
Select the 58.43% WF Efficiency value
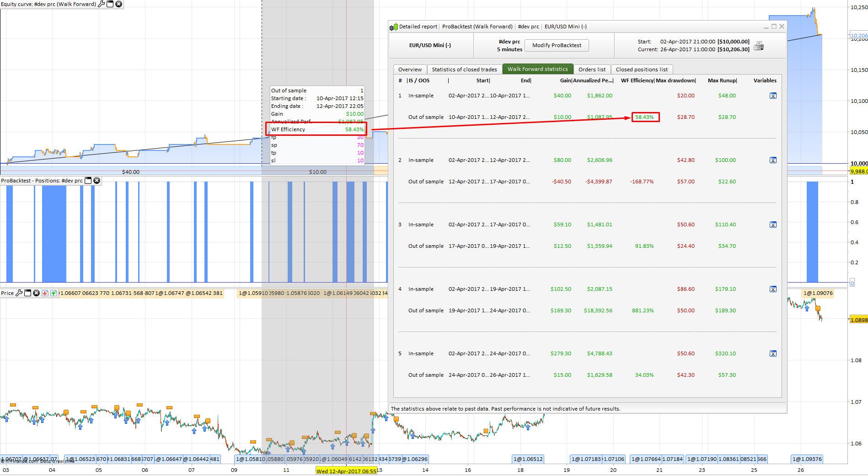[x=644, y=117]
